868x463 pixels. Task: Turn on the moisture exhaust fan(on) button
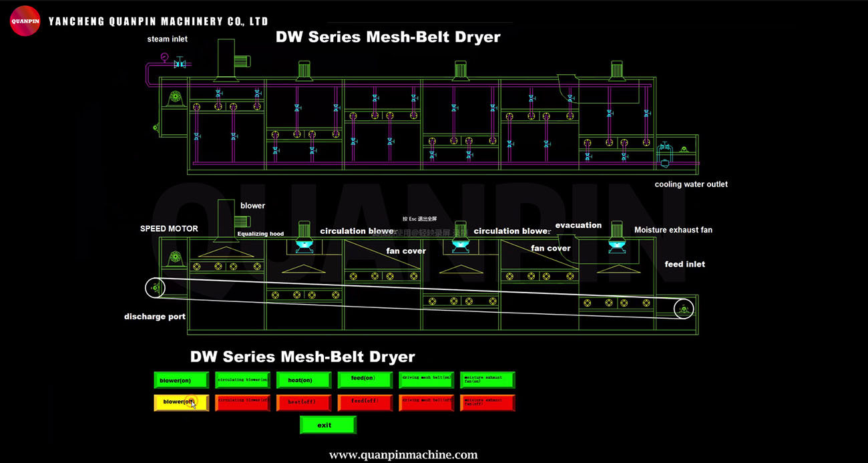[x=487, y=380]
